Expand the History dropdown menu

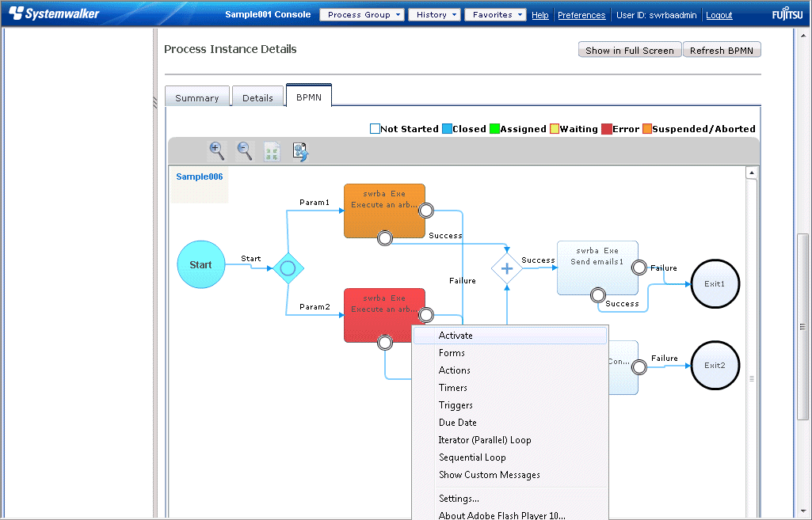pyautogui.click(x=434, y=15)
